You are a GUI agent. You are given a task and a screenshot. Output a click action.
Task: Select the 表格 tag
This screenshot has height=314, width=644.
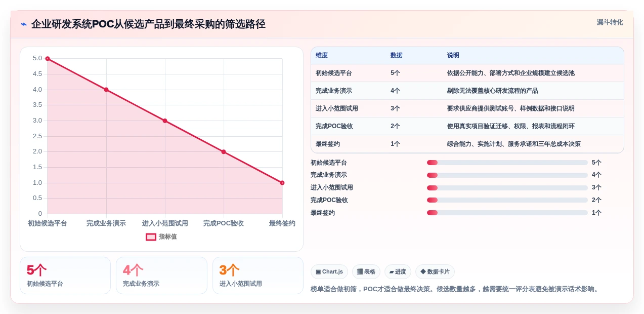pyautogui.click(x=366, y=272)
